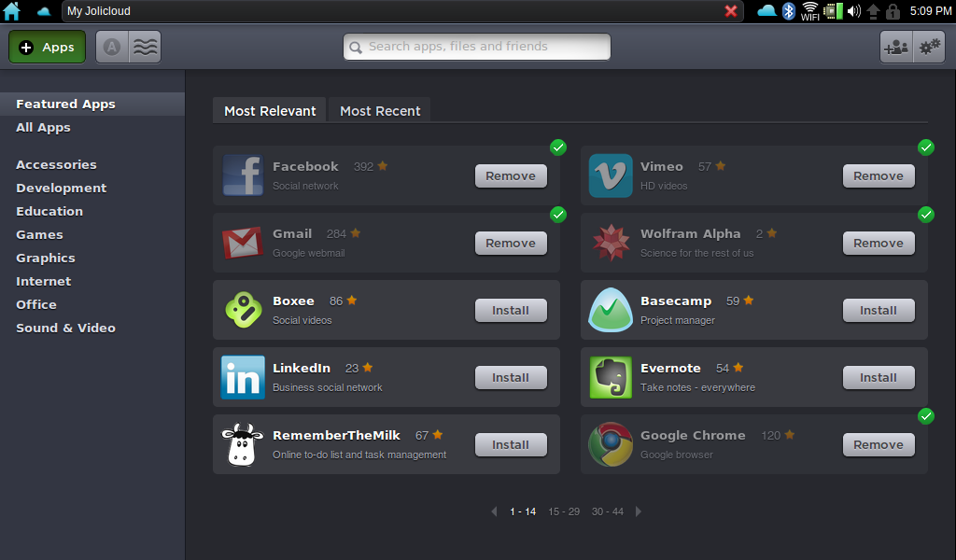
Task: Open the add friends icon
Action: (x=896, y=47)
